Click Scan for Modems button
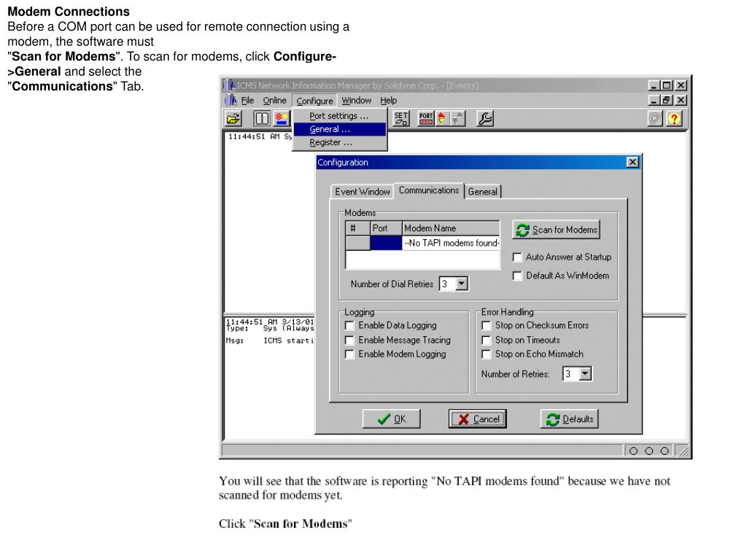Image resolution: width=747 pixels, height=560 pixels. 556,230
